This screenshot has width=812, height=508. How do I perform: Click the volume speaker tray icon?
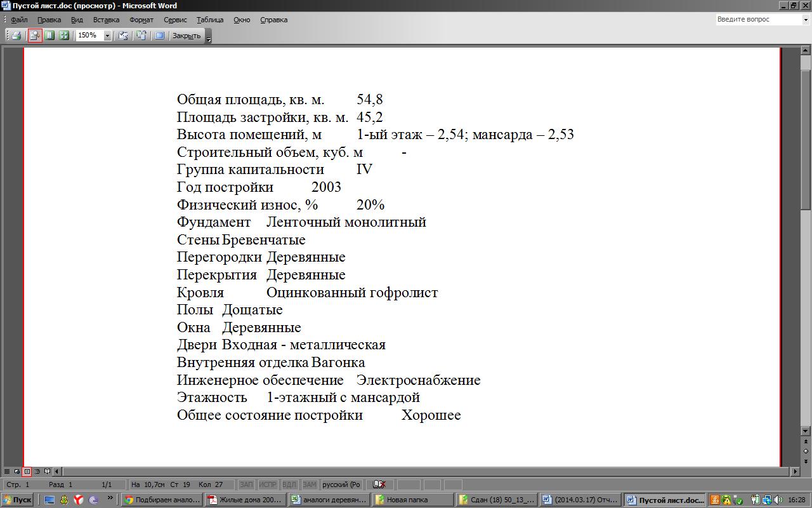click(778, 500)
